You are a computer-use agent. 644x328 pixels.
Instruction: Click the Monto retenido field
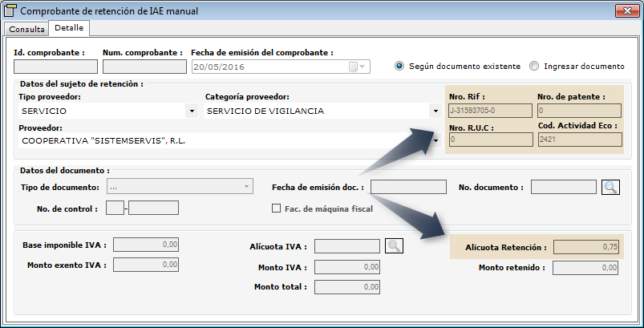(x=585, y=268)
